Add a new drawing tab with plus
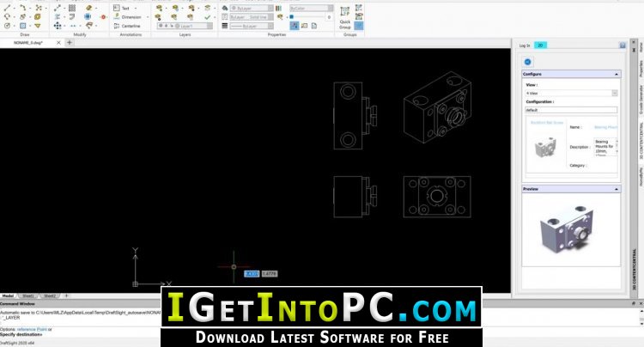The width and height of the screenshot is (644, 347). click(70, 42)
